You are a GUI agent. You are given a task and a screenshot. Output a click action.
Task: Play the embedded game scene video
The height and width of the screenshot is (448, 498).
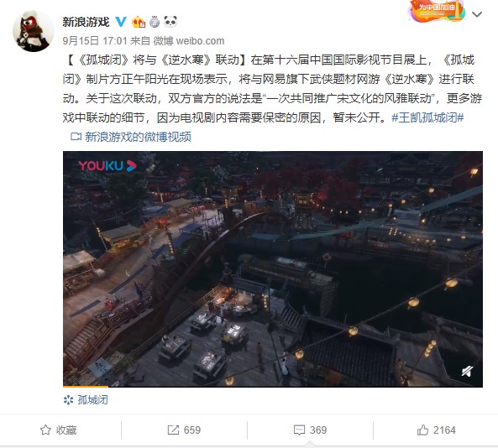(273, 269)
